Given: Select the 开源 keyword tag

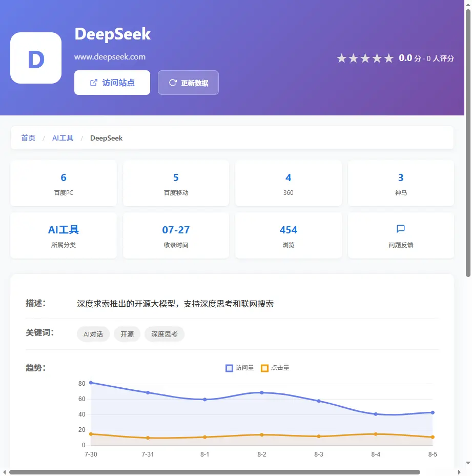Looking at the screenshot, I should [x=127, y=334].
